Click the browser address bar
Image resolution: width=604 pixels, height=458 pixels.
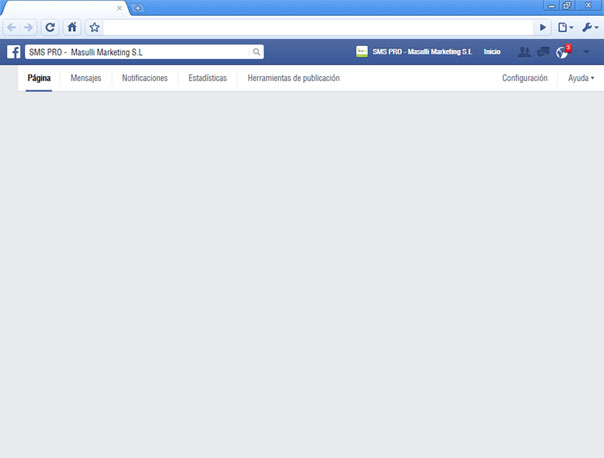(318, 27)
